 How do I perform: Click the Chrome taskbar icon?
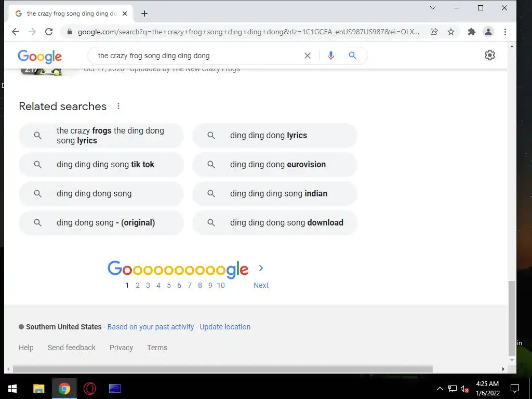[x=64, y=389]
